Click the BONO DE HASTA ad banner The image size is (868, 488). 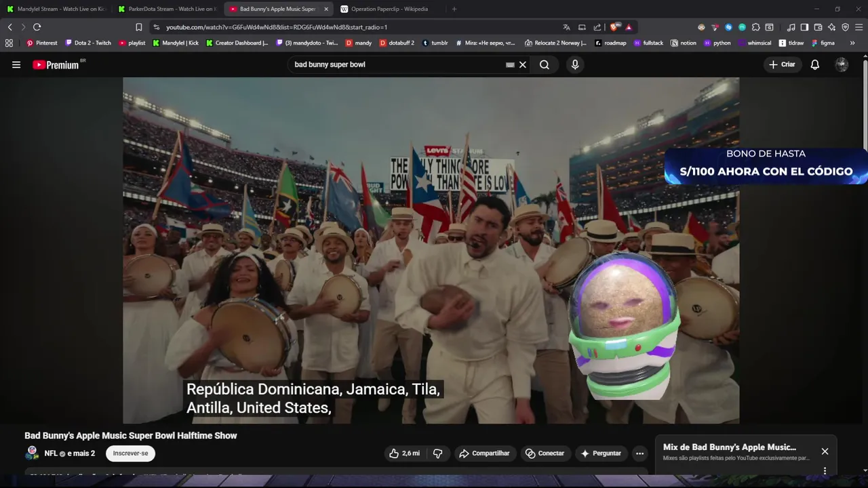[x=766, y=165]
